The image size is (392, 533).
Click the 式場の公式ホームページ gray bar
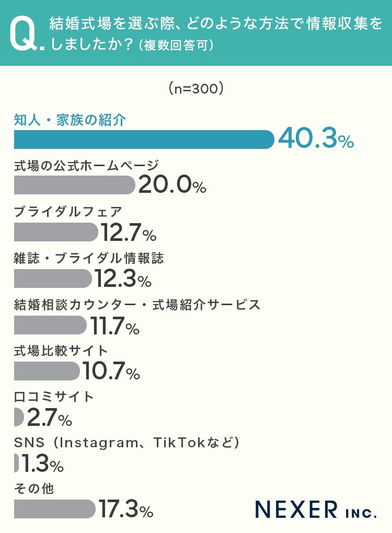point(74,185)
